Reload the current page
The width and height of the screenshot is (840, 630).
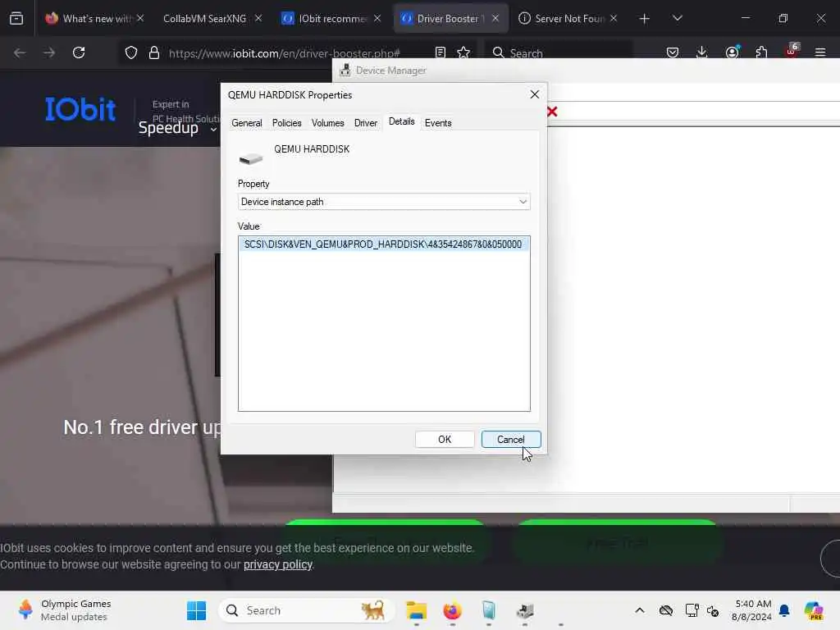(x=79, y=52)
